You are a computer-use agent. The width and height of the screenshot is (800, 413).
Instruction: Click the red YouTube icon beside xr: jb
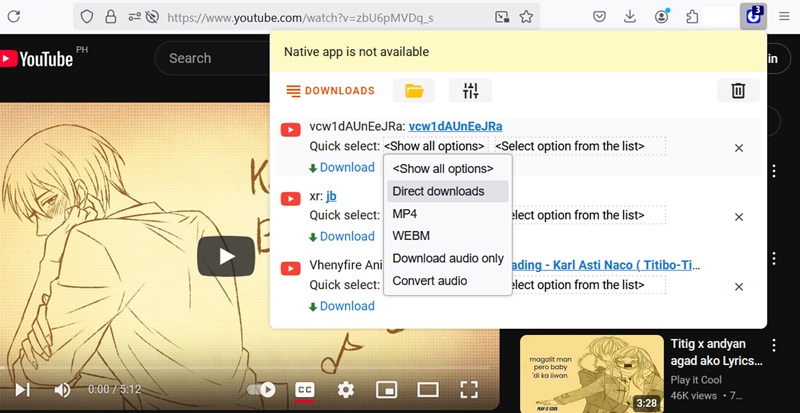(290, 199)
